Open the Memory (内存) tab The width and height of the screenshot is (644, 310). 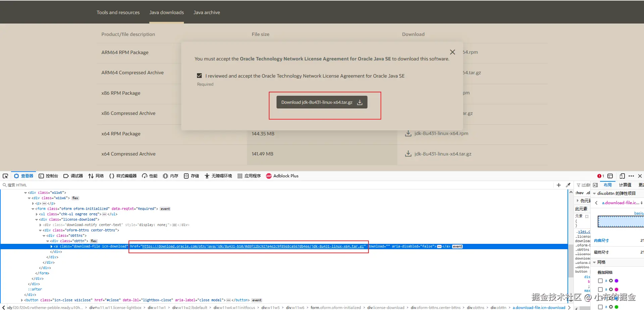(x=170, y=176)
